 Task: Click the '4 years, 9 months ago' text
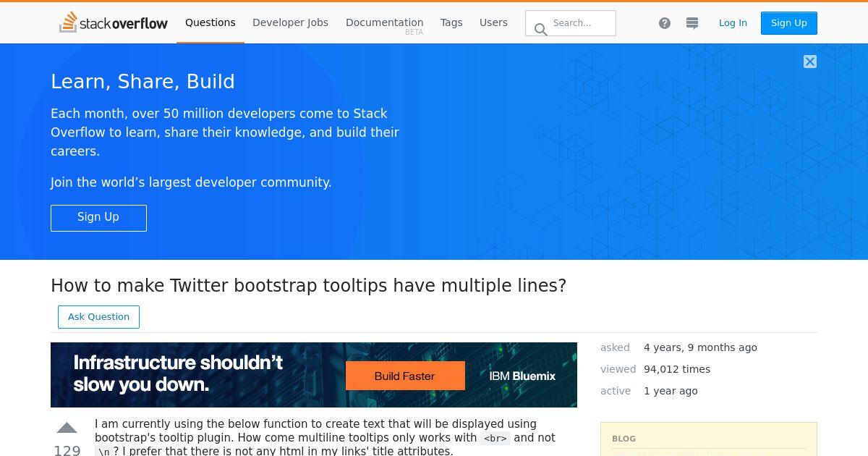(700, 347)
